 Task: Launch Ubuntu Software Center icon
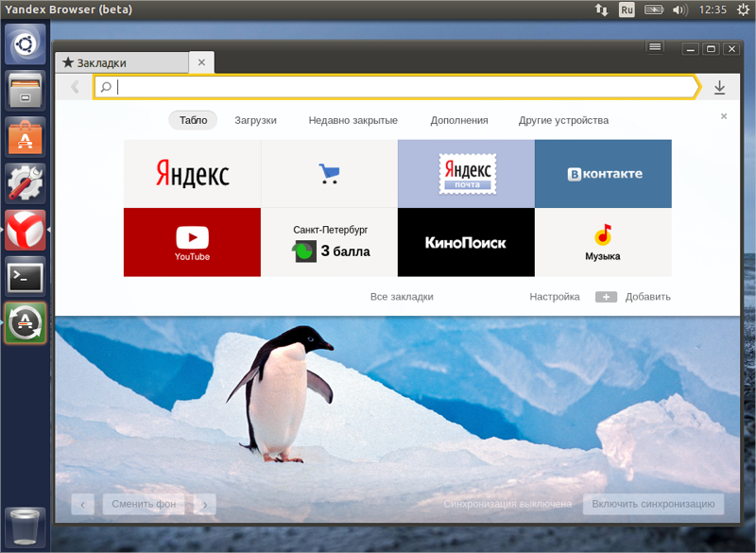[x=26, y=137]
